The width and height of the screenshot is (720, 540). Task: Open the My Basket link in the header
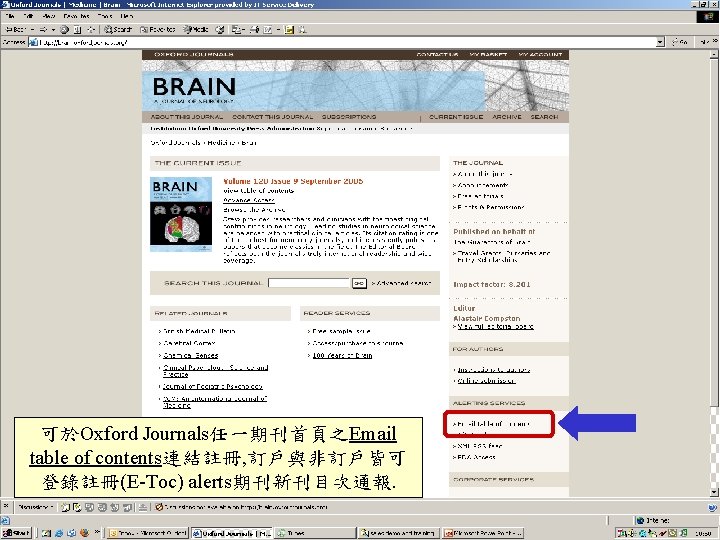tap(488, 55)
